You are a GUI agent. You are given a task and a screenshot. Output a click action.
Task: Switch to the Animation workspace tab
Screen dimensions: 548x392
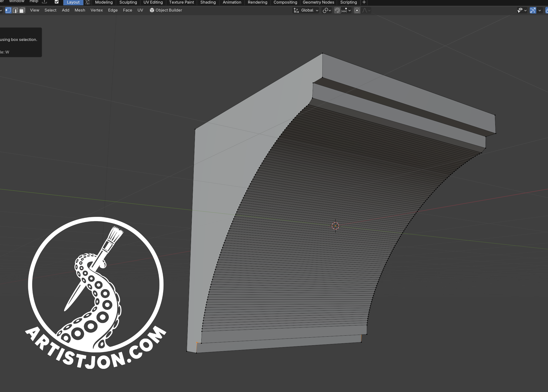coord(232,2)
